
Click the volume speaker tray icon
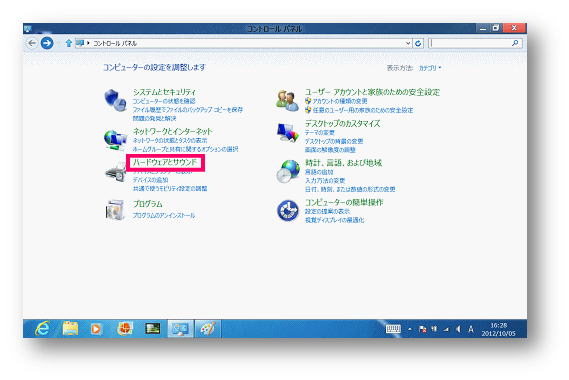pyautogui.click(x=458, y=329)
